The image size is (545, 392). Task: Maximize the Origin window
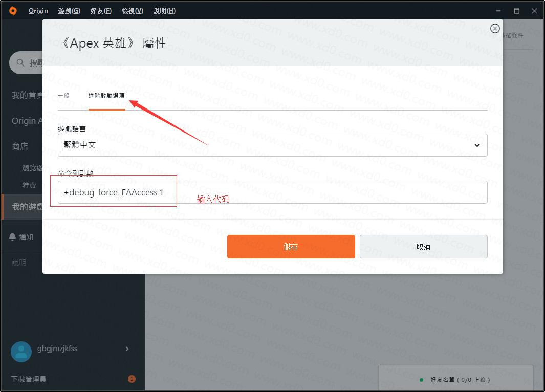pos(517,11)
